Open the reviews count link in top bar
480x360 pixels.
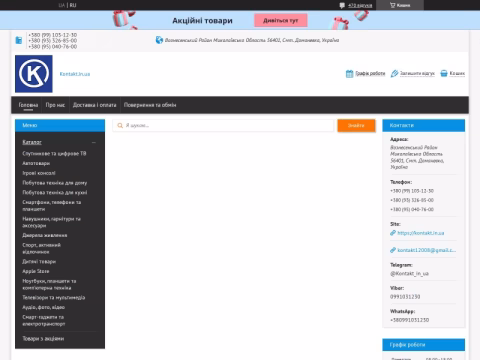[x=360, y=5]
